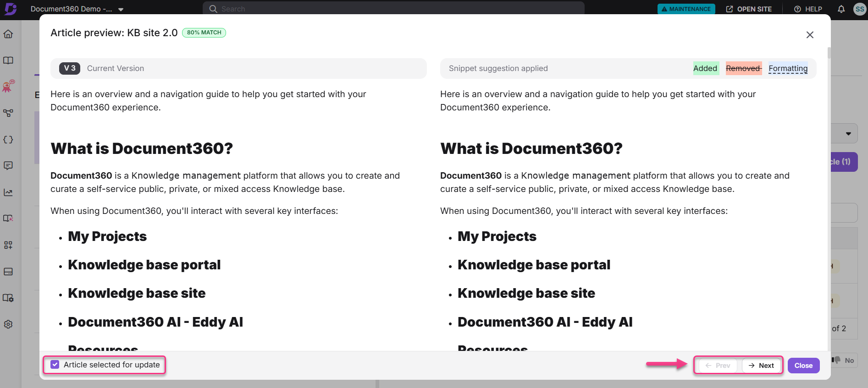Viewport: 868px width, 388px height.
Task: Click 'My Projects' in suggestion pane
Action: tap(497, 236)
